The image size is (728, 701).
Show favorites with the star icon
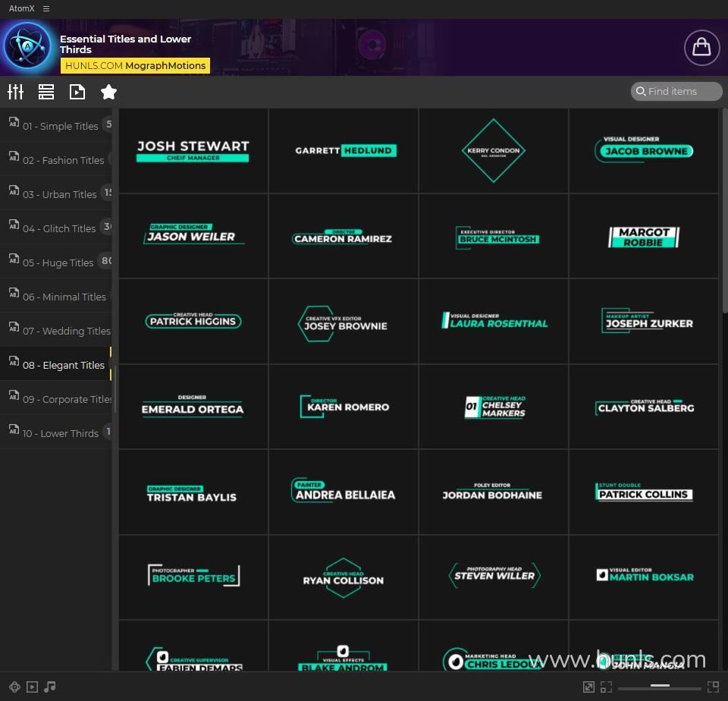(108, 92)
